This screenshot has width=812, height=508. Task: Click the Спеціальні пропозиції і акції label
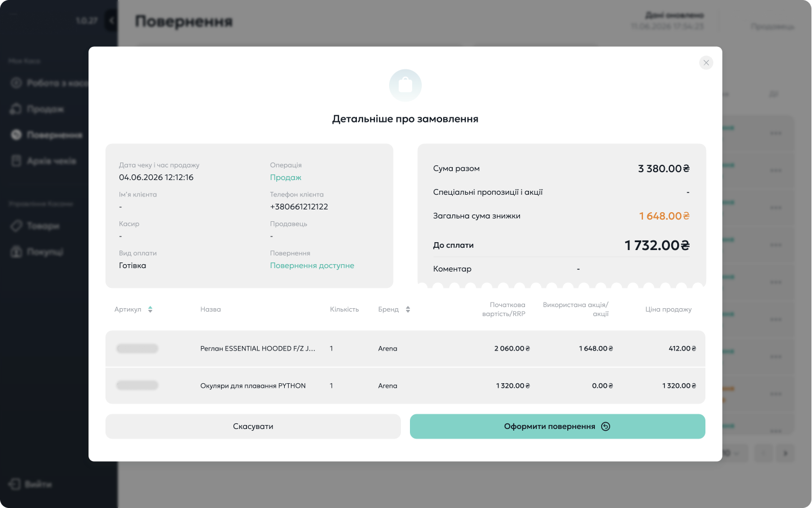coord(488,192)
